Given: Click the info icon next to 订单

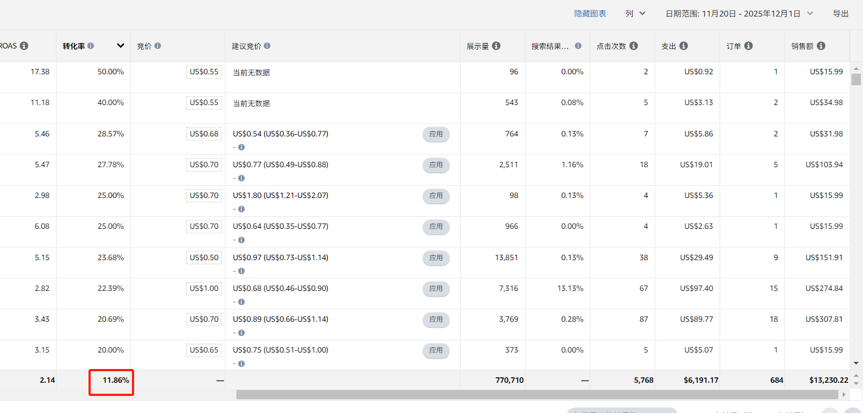Looking at the screenshot, I should pos(749,46).
